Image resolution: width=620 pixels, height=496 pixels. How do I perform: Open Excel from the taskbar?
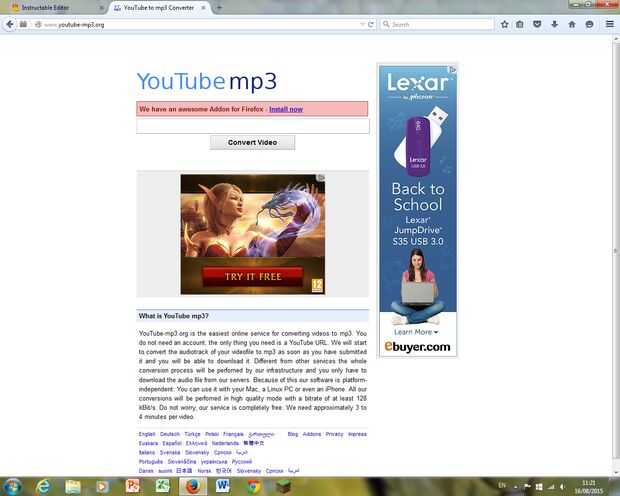click(x=163, y=487)
